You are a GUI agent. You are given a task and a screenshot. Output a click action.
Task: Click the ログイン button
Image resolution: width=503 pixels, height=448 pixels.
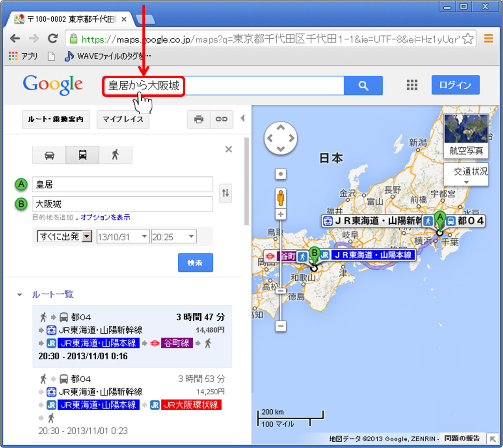tap(455, 85)
